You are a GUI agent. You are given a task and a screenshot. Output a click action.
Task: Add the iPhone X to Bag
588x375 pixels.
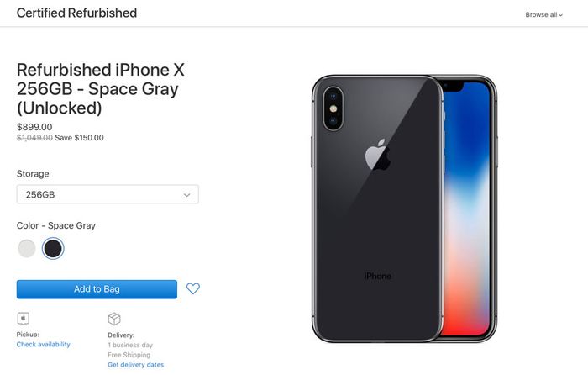click(97, 289)
